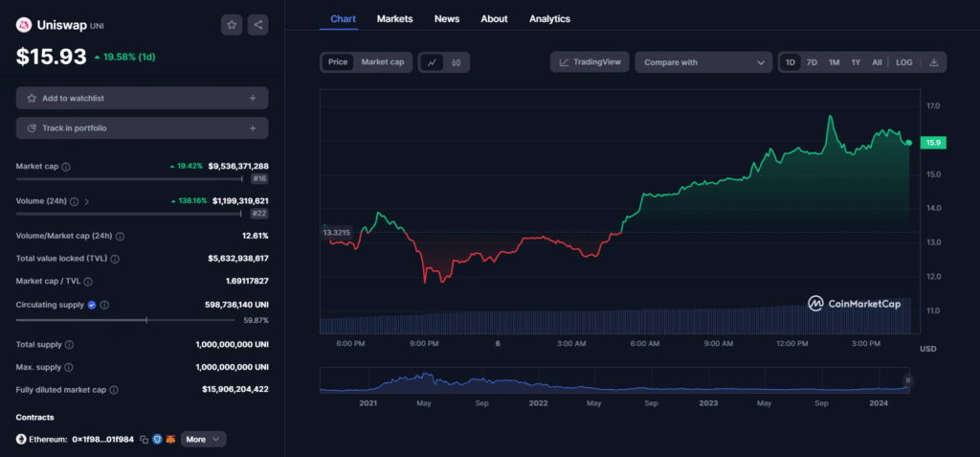
Task: Click the Circulating supply progress bar
Action: [x=125, y=320]
